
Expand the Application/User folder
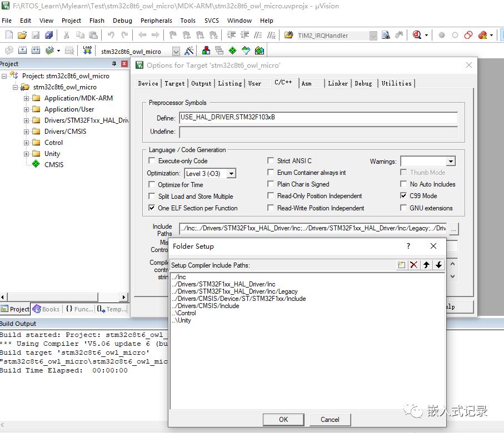click(26, 109)
